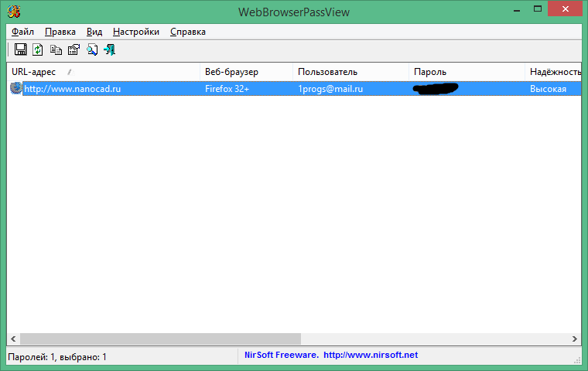Click the Высокая strength cell
This screenshot has height=371, width=588.
(x=548, y=89)
